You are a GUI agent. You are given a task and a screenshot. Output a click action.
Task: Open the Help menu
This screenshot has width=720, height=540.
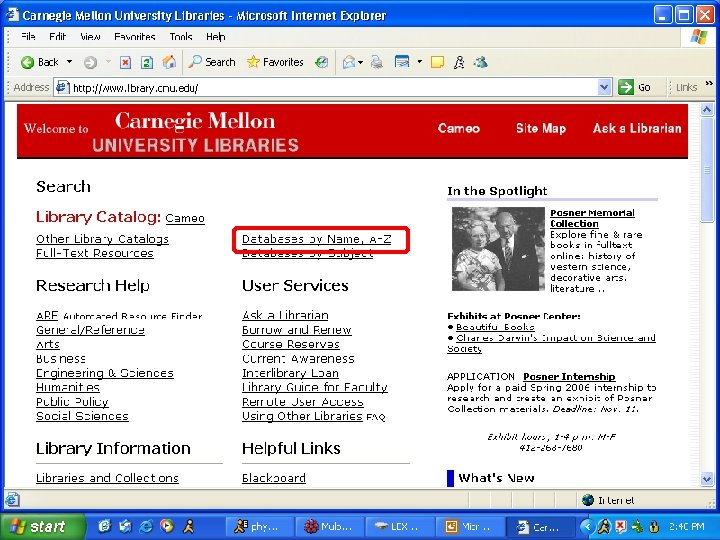(215, 37)
